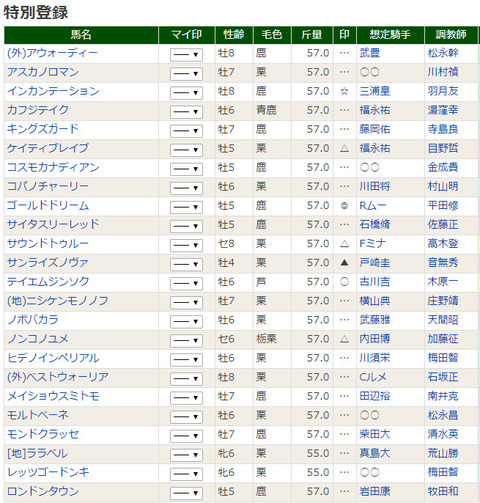Open horse page for (外)アウォーディー
This screenshot has width=480, height=503.
tap(52, 53)
